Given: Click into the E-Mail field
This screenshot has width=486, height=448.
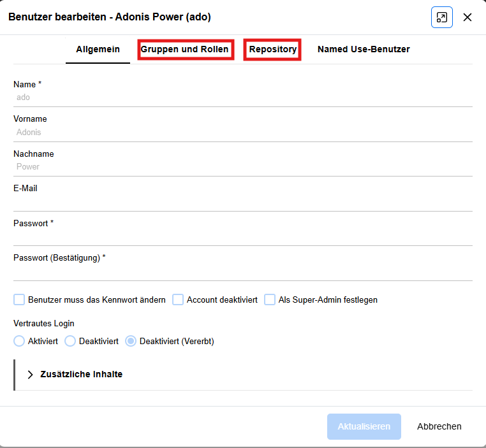Looking at the screenshot, I should [x=242, y=202].
